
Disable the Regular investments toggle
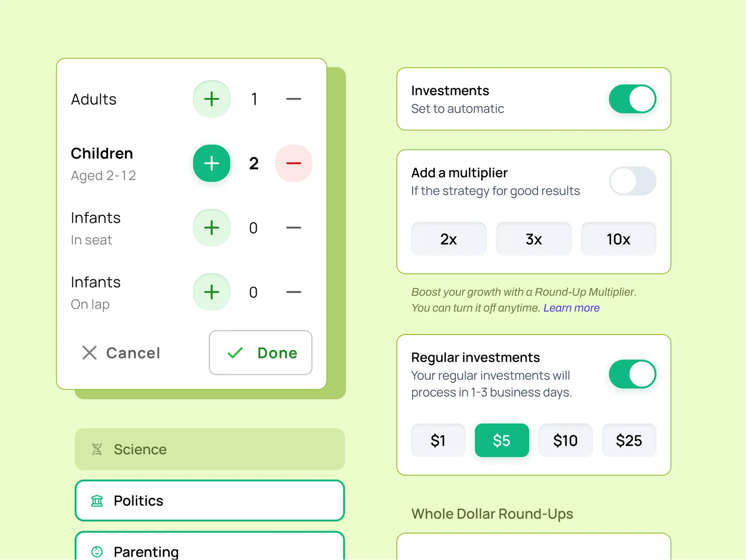[632, 374]
